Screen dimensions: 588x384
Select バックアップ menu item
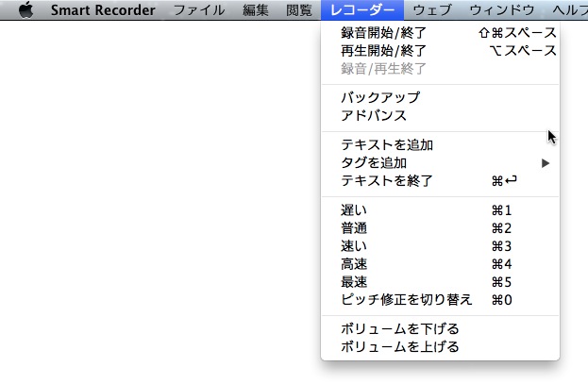(x=440, y=97)
